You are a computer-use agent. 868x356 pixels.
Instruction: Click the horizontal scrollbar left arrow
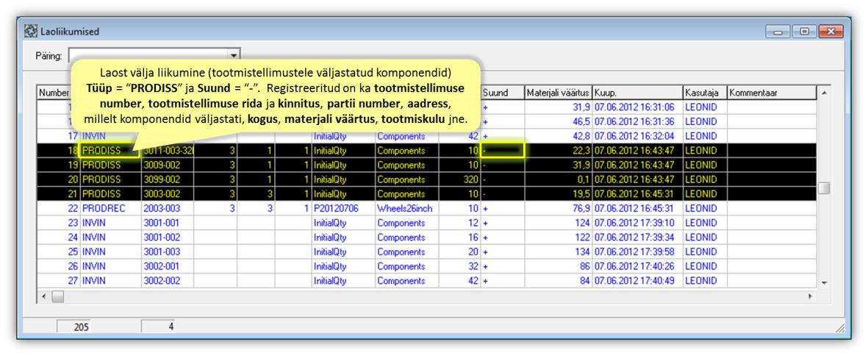pyautogui.click(x=43, y=296)
